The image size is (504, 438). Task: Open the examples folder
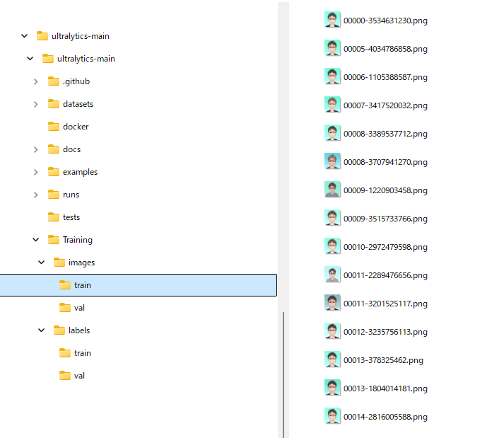pyautogui.click(x=80, y=172)
